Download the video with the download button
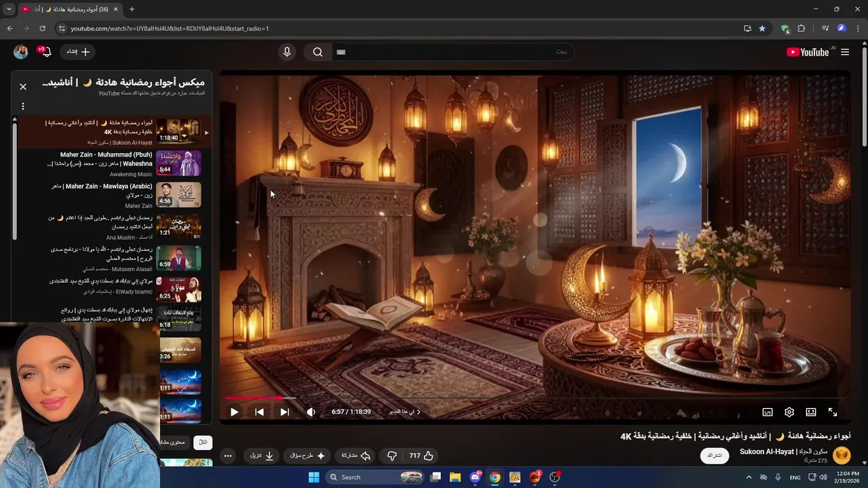The width and height of the screenshot is (868, 488). coord(262,455)
